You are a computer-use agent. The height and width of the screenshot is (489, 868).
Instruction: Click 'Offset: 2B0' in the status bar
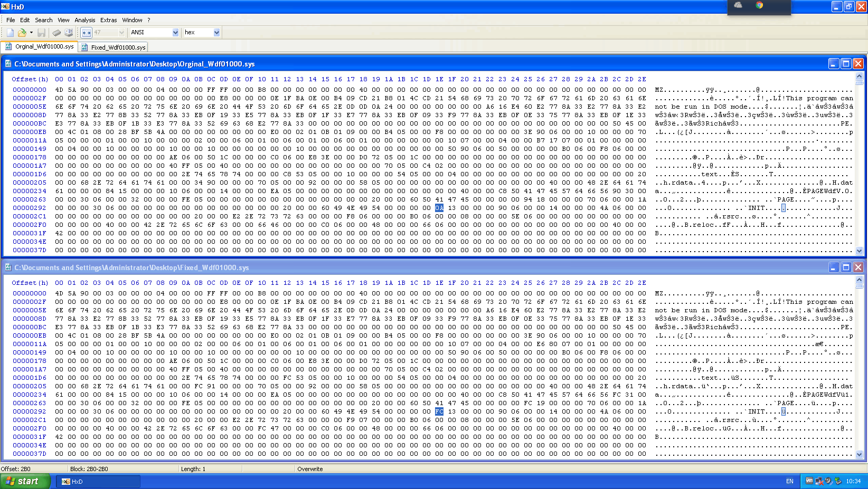click(x=16, y=469)
